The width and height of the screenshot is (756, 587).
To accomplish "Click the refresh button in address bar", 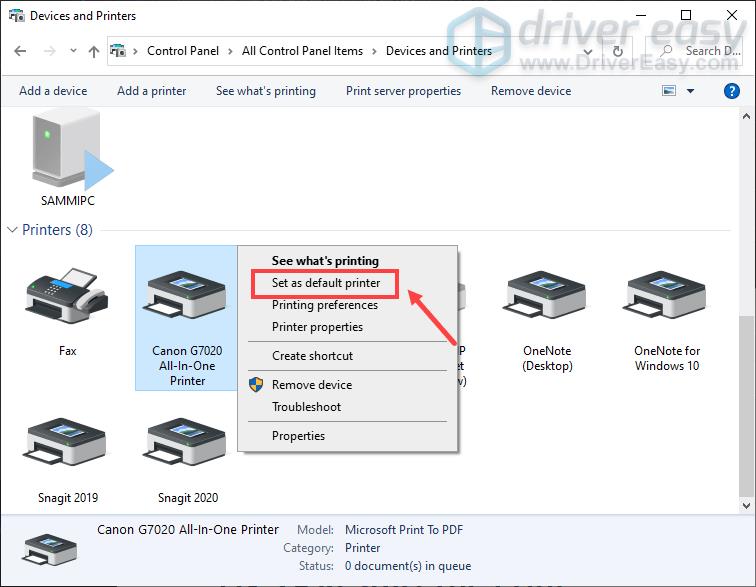I will pos(618,51).
